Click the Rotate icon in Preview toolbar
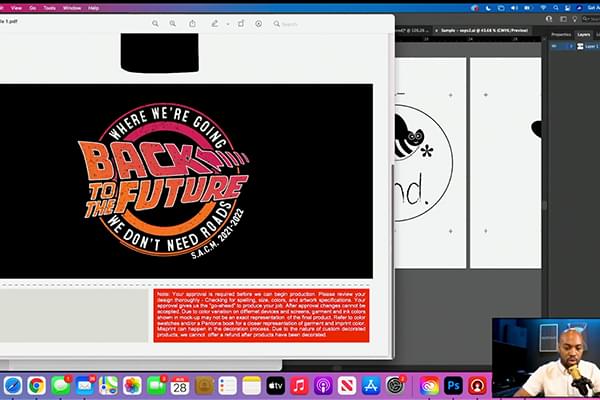 [x=241, y=23]
